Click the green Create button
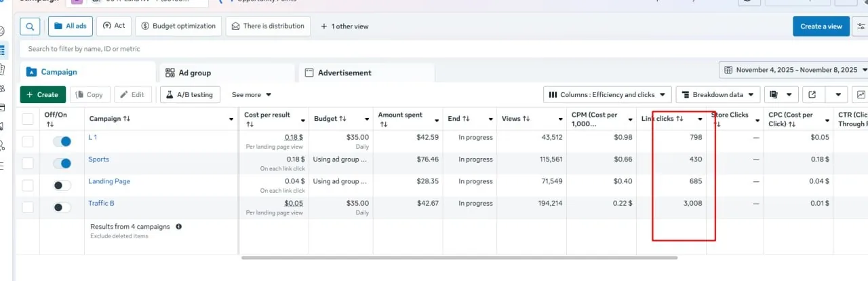The height and width of the screenshot is (281, 868). click(x=43, y=94)
